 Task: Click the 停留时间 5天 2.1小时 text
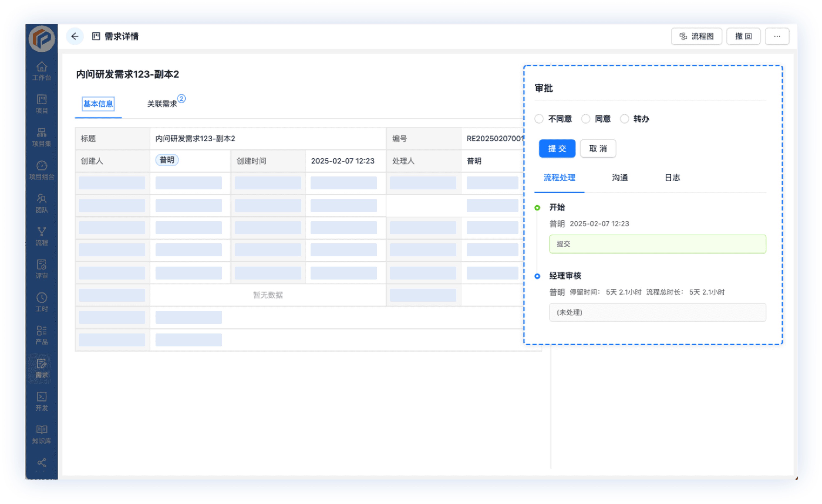(x=605, y=292)
